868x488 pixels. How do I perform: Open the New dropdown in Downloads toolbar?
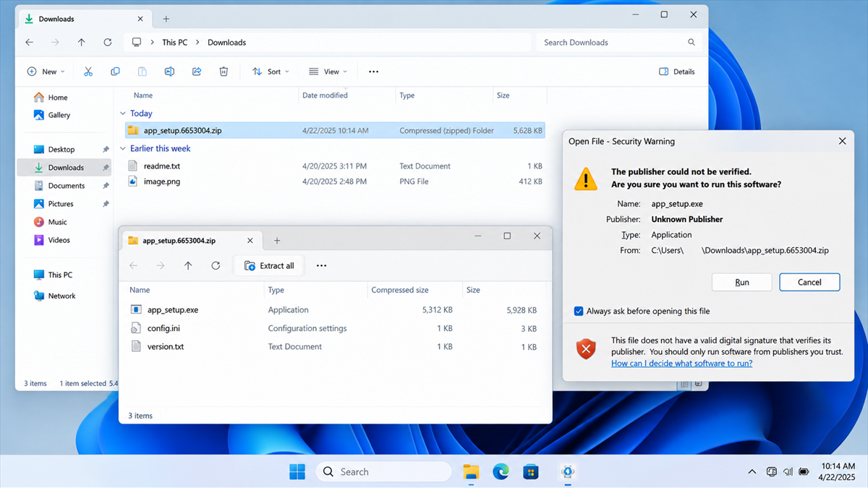point(46,72)
